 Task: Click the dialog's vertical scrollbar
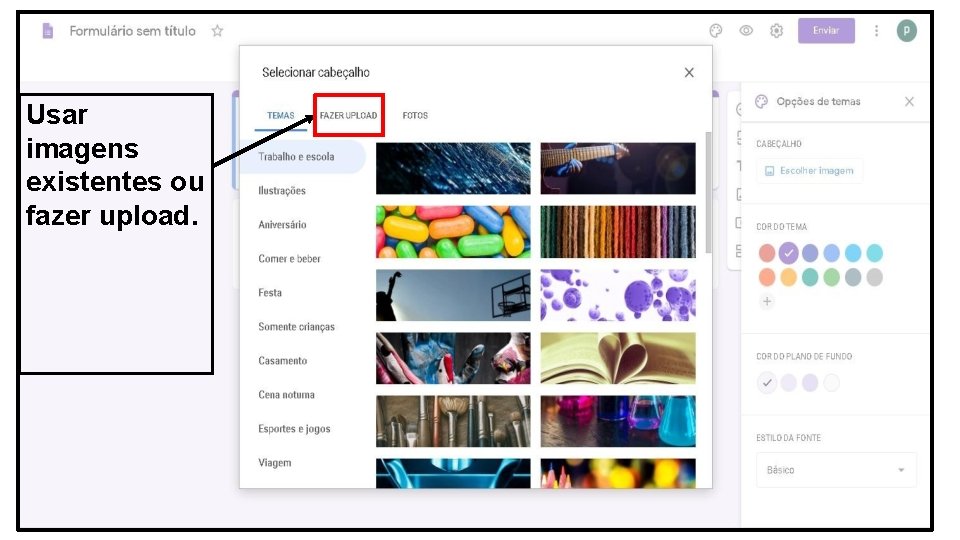coord(708,192)
